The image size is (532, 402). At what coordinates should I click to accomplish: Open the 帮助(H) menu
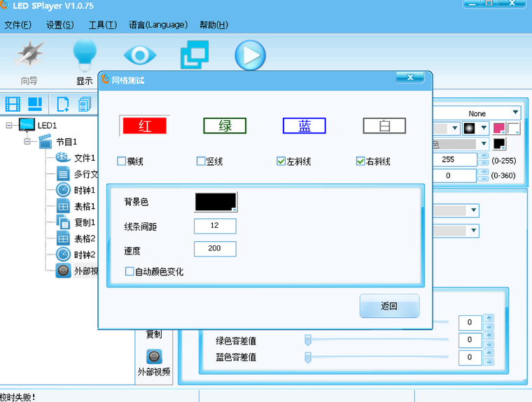point(213,24)
